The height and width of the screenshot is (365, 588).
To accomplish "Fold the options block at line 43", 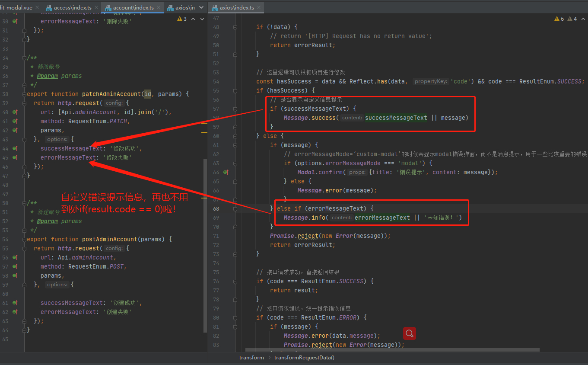I will [25, 139].
